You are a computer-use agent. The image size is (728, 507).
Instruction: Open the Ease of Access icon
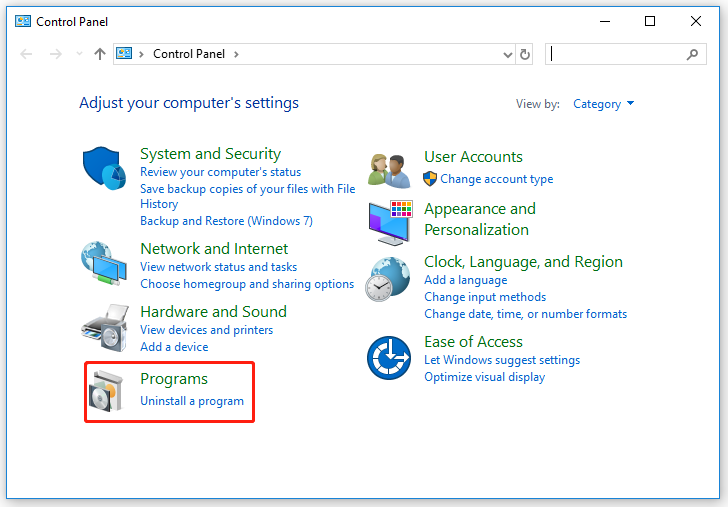coord(389,358)
